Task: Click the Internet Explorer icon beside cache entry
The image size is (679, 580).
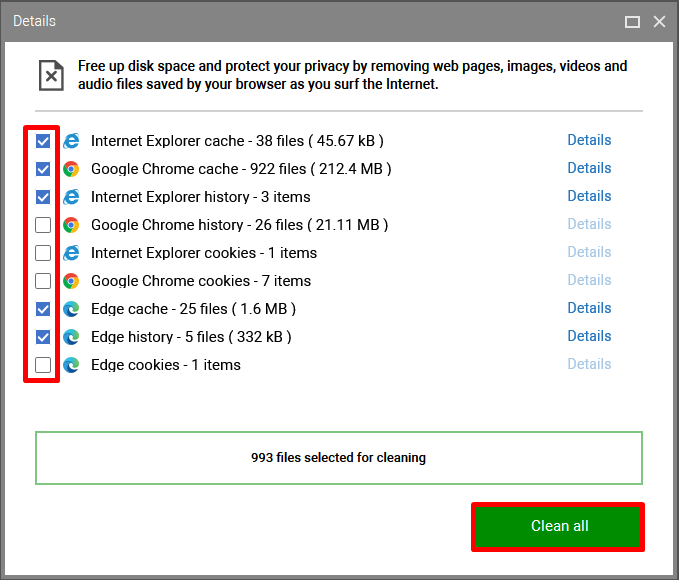Action: pyautogui.click(x=71, y=141)
